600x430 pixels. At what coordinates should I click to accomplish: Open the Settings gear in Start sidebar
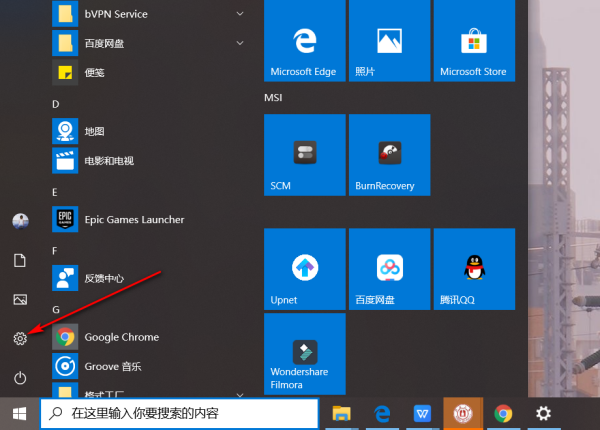pos(20,339)
